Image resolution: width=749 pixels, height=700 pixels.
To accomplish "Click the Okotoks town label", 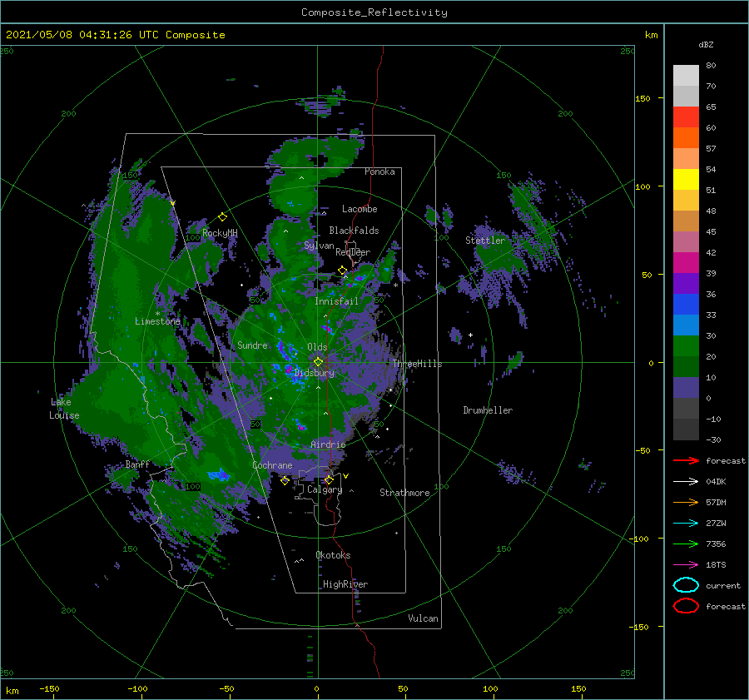I will (x=333, y=555).
